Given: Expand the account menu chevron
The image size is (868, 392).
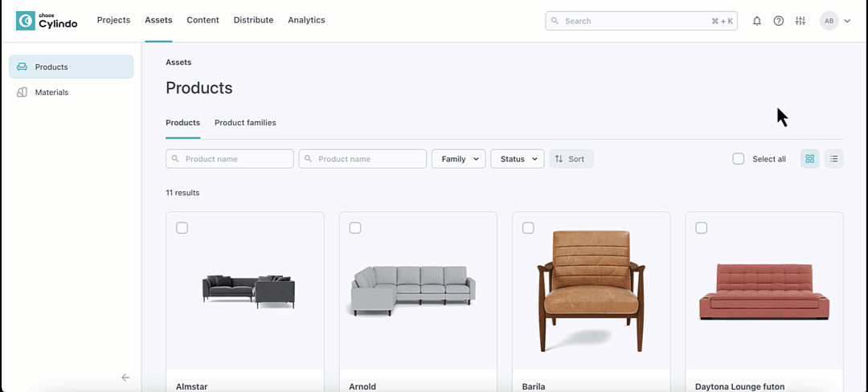Looking at the screenshot, I should (x=847, y=21).
